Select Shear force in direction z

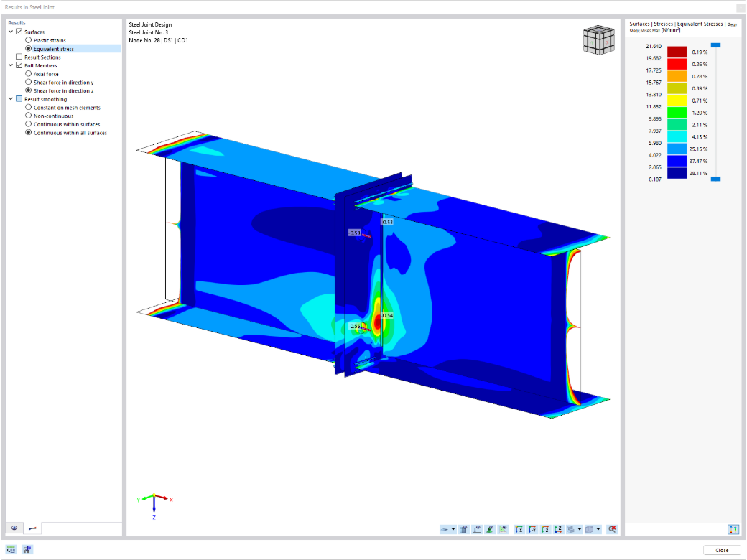pyautogui.click(x=29, y=90)
